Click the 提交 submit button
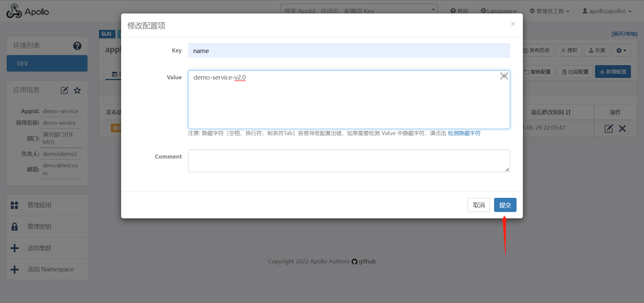Screen dimensions: 644x303 (505, 205)
